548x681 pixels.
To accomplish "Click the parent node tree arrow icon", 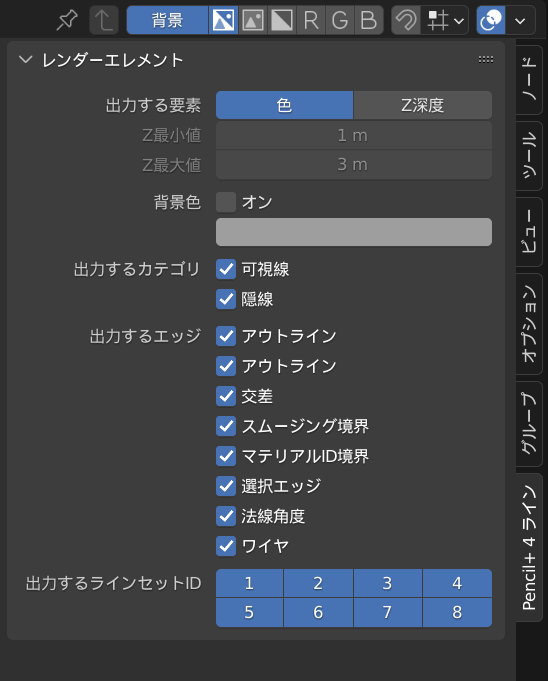I will pyautogui.click(x=104, y=20).
